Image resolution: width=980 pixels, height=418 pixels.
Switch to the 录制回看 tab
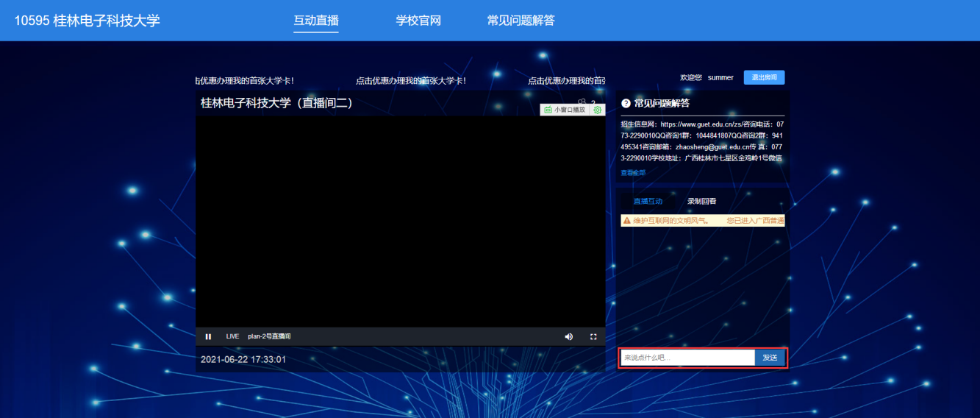(x=701, y=201)
